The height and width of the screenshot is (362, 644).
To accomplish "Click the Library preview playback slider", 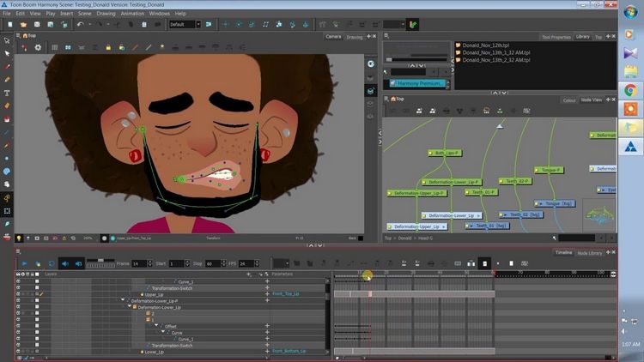I will click(x=417, y=59).
